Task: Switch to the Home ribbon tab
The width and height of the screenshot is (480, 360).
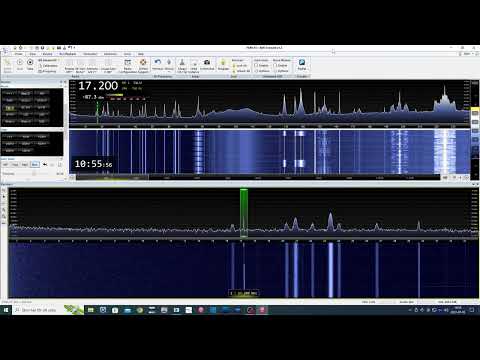Action: pos(19,54)
